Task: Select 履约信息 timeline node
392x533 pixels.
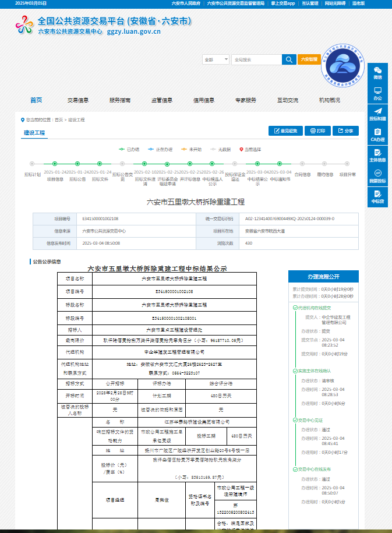Action: [324, 164]
